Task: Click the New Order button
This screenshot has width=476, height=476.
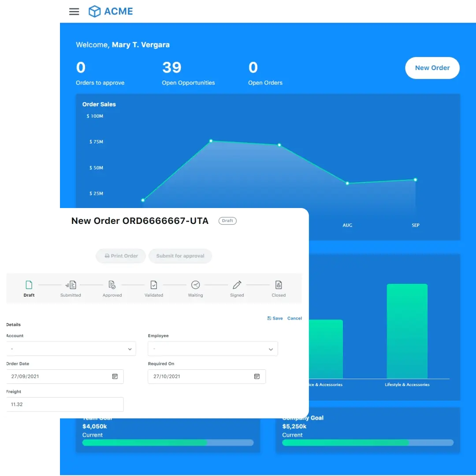Action: tap(432, 68)
